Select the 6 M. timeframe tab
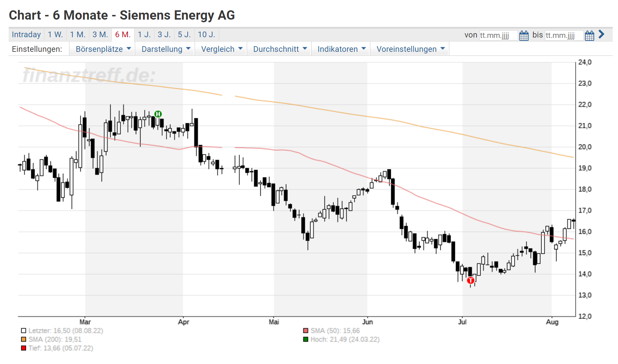 [x=123, y=35]
